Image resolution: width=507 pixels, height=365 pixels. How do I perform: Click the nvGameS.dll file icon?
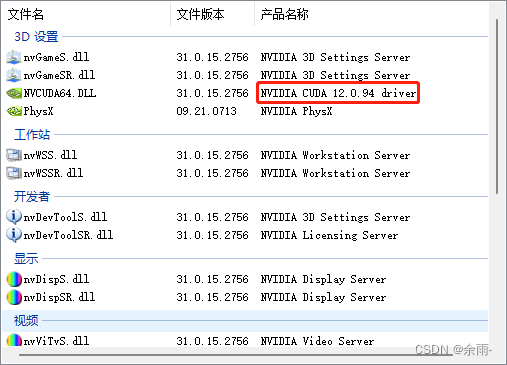click(x=14, y=57)
